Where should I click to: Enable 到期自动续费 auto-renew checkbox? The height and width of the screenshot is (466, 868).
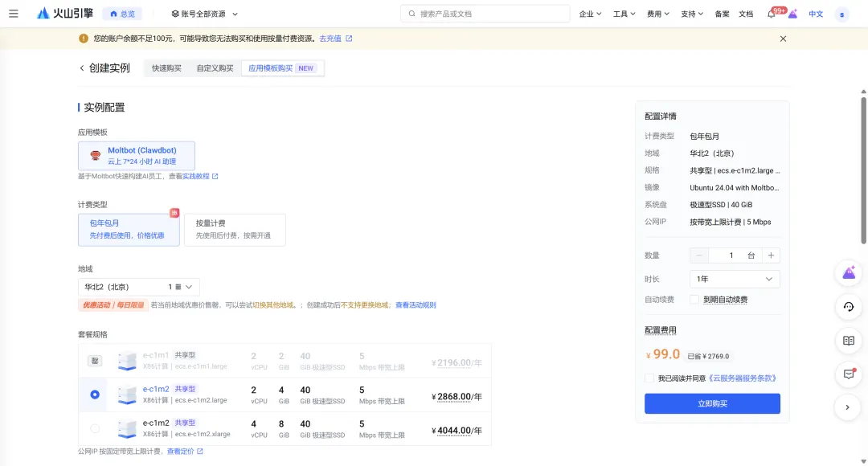coord(694,300)
